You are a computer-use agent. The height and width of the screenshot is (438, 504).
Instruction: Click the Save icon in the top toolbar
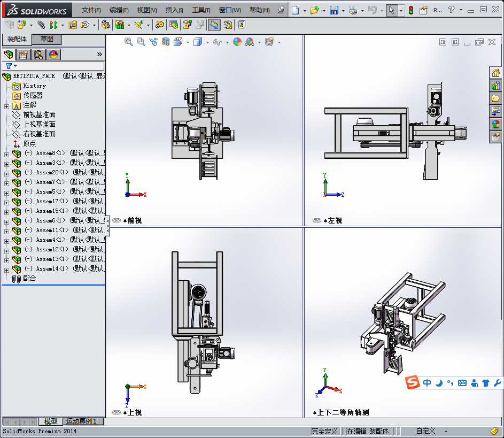(x=334, y=10)
